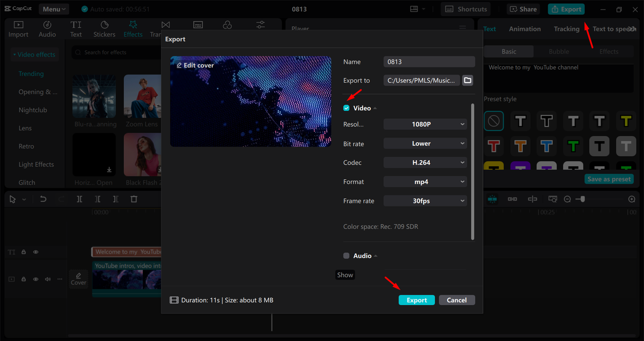Expand the Audio settings section arrow

coord(375,256)
